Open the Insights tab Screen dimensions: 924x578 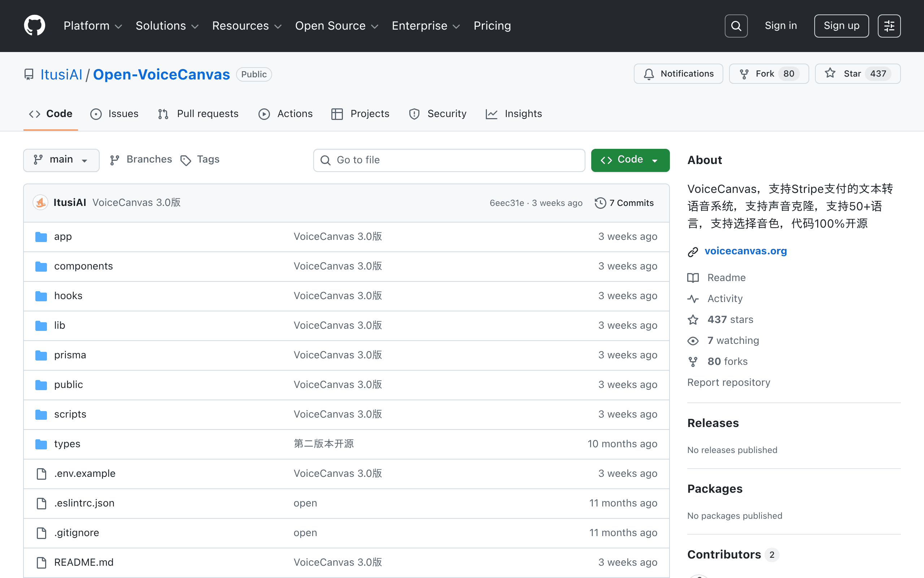[514, 114]
